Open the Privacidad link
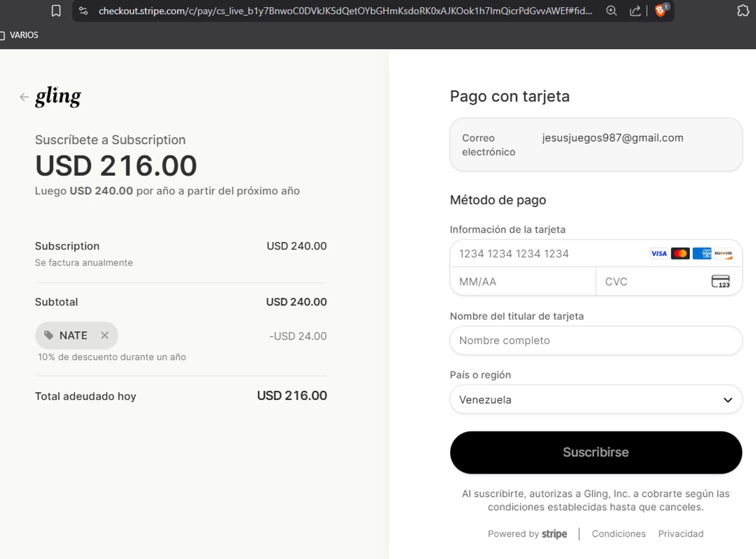Screen dimensions: 756x559 (680, 534)
